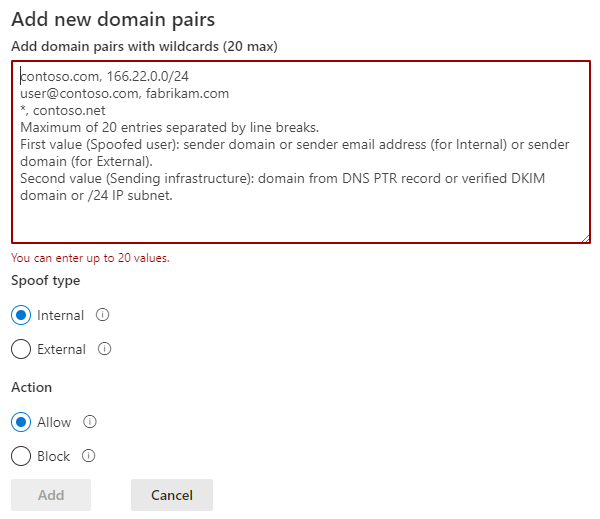Click the 'Spoof type' section label
Screen dimensions: 600x519
[x=46, y=281]
